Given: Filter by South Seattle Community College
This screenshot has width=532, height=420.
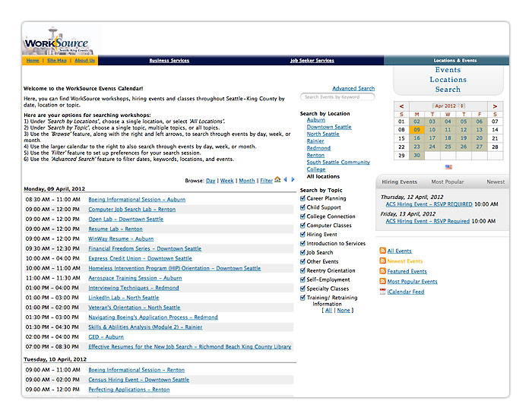Looking at the screenshot, I should 338,166.
